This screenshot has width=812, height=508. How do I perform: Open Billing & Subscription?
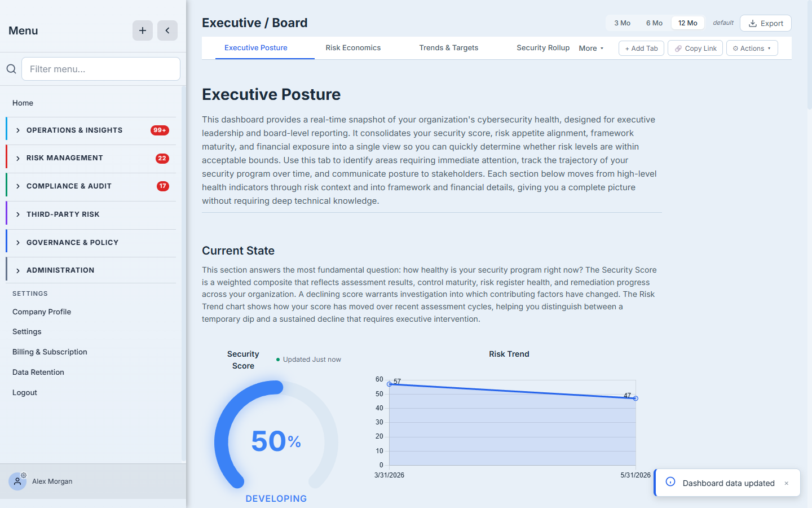[50, 352]
